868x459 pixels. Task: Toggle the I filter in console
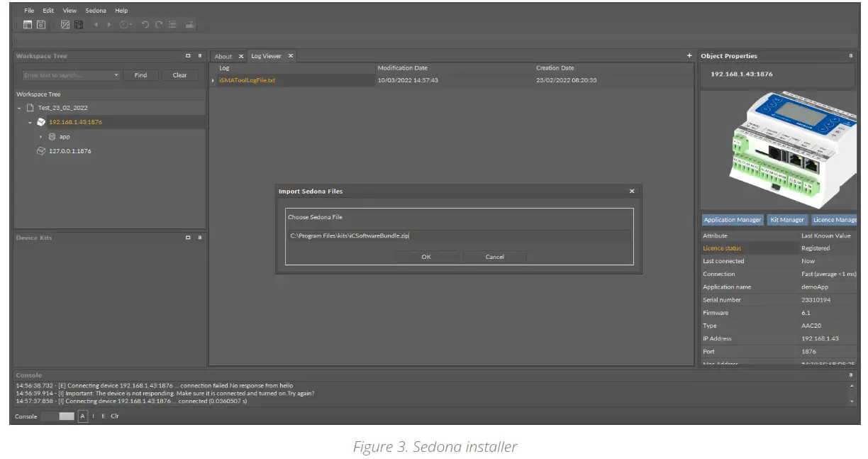[x=93, y=416]
